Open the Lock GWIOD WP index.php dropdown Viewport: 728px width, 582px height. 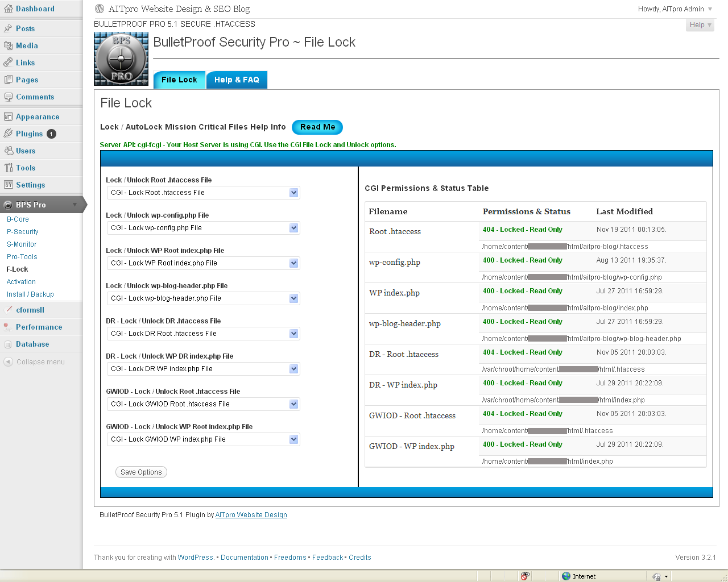coord(203,439)
